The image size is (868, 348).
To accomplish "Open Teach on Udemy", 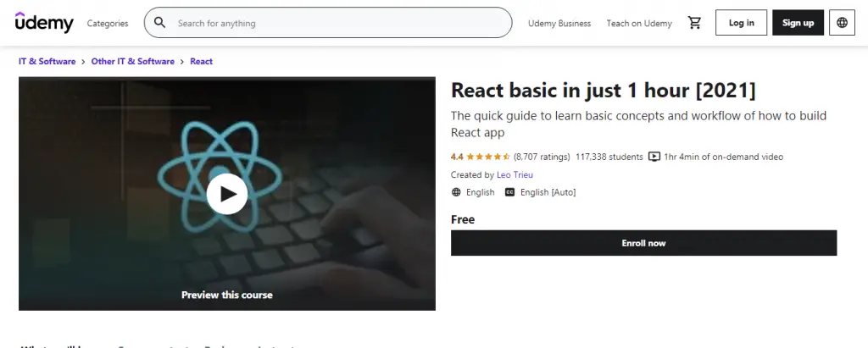I will [639, 24].
